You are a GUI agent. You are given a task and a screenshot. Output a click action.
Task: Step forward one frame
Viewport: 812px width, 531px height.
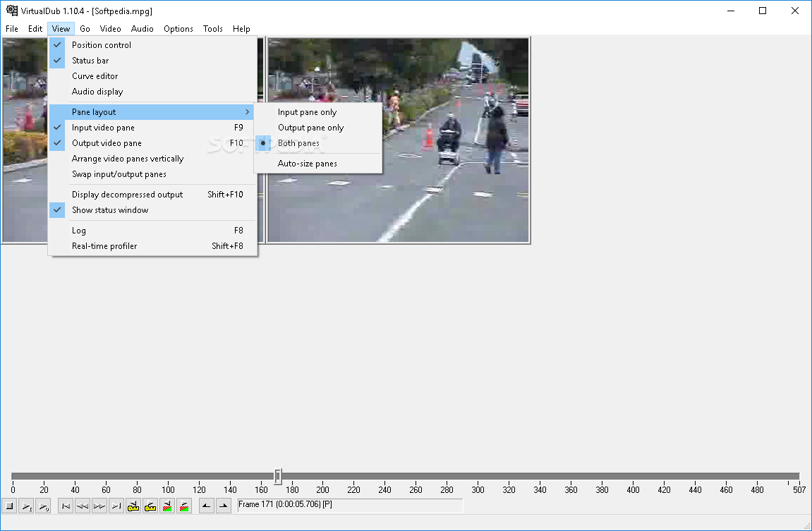(x=99, y=506)
